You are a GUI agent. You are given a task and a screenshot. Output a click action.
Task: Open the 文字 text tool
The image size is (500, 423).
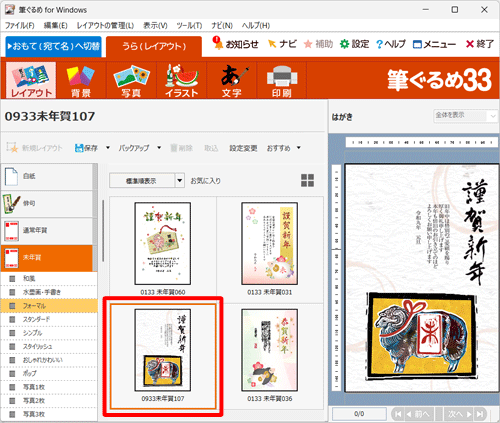tap(232, 80)
